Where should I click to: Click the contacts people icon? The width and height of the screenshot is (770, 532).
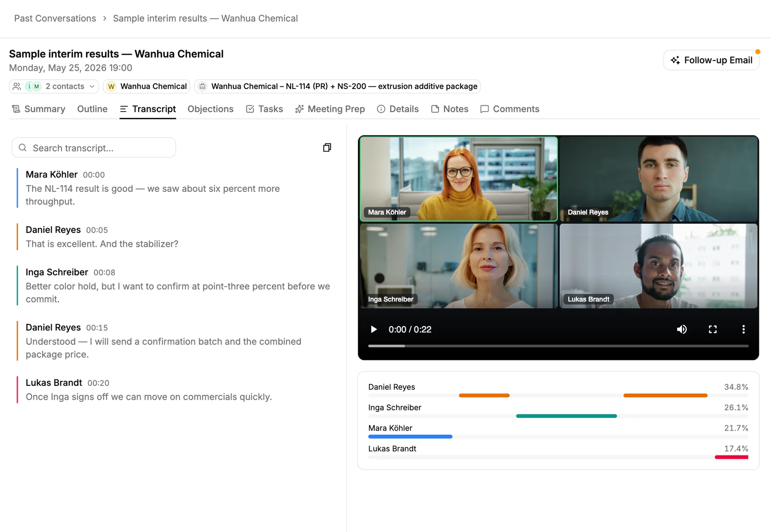pos(17,87)
